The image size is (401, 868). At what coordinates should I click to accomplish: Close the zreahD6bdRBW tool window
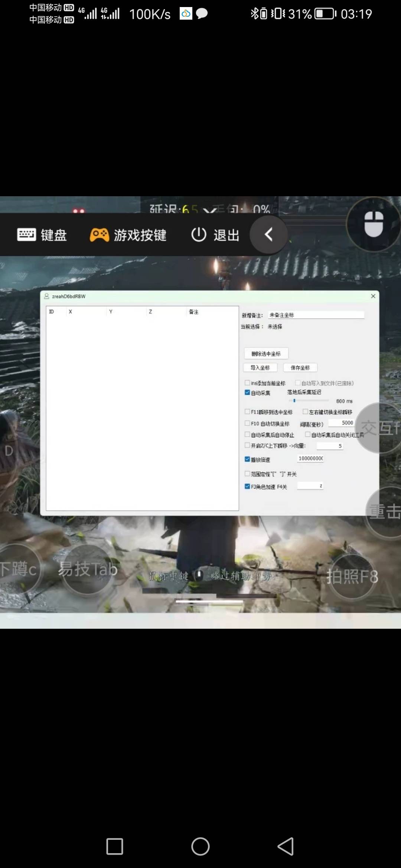tap(373, 296)
